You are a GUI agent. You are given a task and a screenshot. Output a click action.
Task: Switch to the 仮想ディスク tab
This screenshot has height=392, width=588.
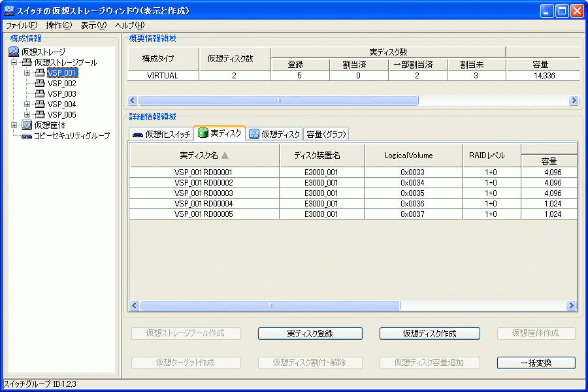point(274,134)
